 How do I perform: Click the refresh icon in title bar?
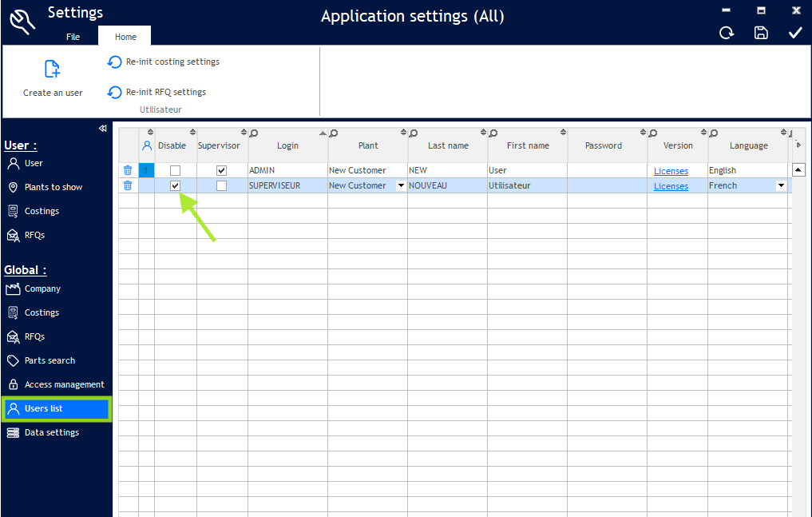(727, 33)
